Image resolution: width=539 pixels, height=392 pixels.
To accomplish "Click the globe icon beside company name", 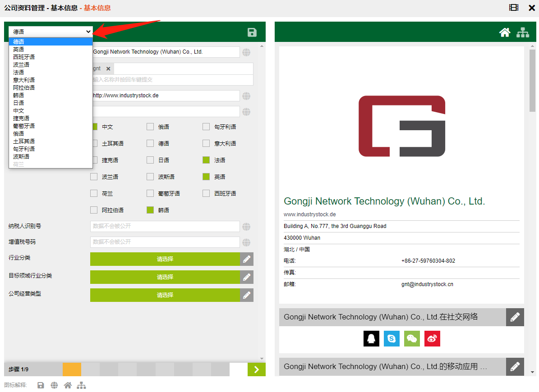I will click(x=246, y=52).
